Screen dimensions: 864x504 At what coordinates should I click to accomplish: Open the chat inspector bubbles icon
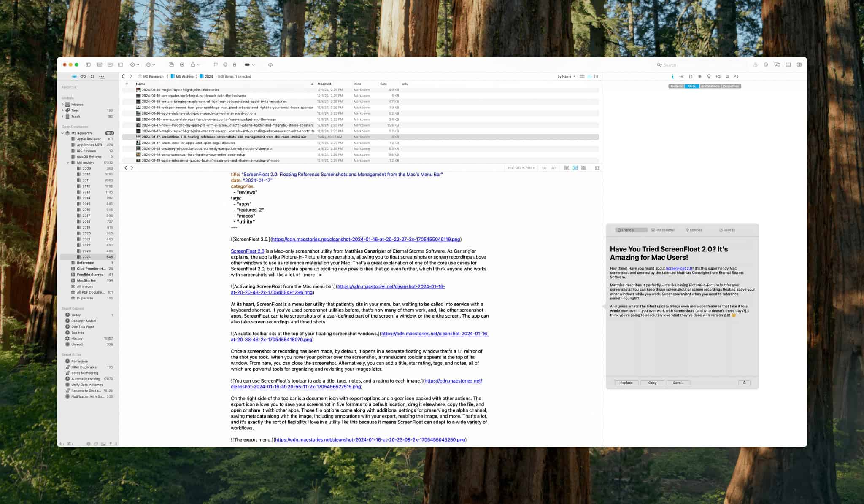pos(718,76)
